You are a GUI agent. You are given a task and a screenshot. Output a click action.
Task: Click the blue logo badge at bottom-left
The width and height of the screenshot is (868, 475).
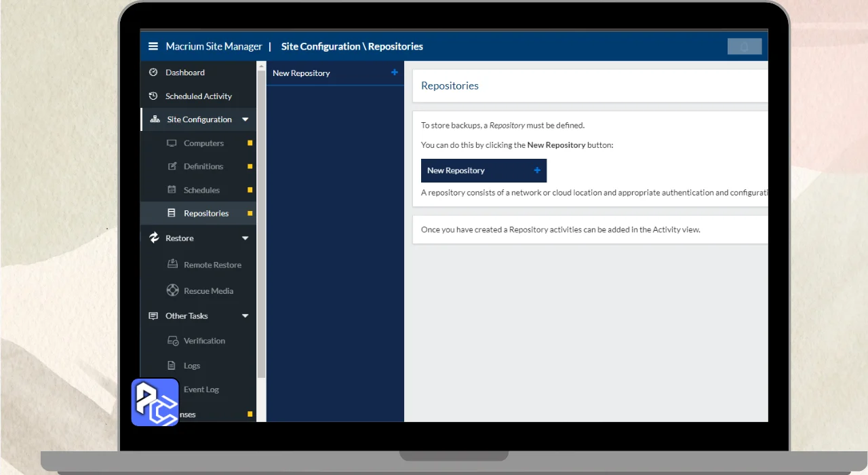tap(155, 402)
